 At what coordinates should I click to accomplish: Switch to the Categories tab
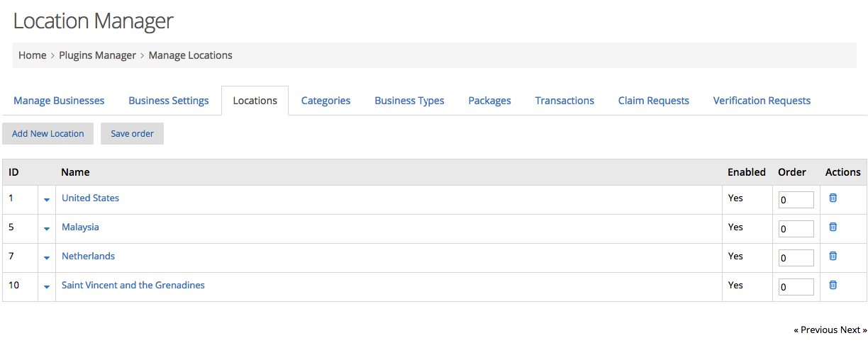[x=325, y=101]
